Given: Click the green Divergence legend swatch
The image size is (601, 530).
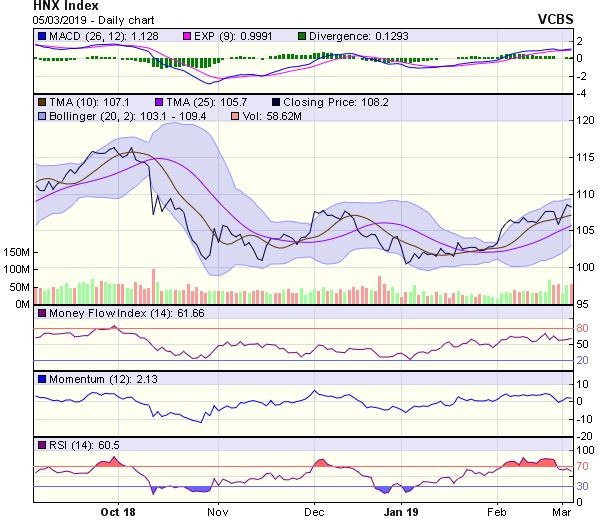Looking at the screenshot, I should 305,39.
